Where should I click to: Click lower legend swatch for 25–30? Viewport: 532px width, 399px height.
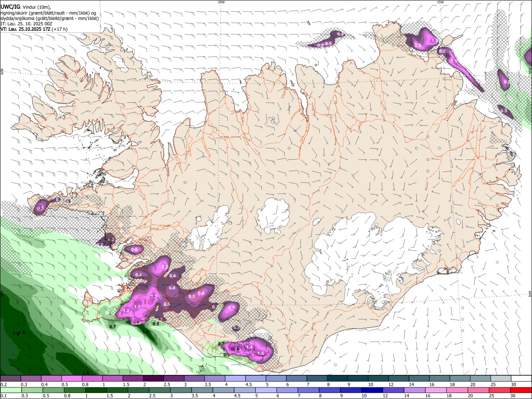pyautogui.click(x=500, y=390)
